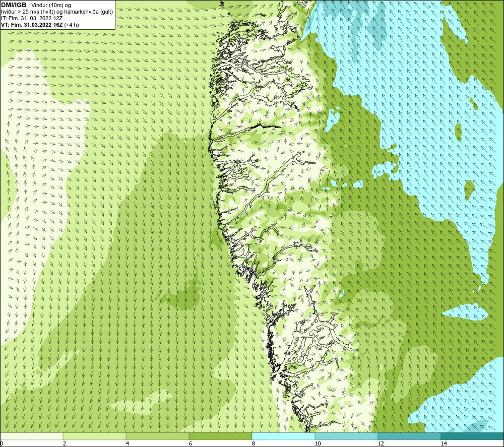The height and width of the screenshot is (447, 504).
Task: Click the '2' label on the wind scale
Action: tap(65, 444)
